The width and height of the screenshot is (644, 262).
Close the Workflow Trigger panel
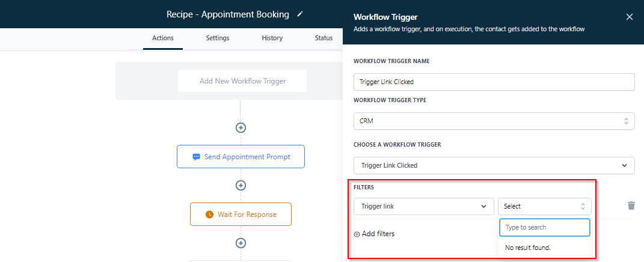coord(629,17)
